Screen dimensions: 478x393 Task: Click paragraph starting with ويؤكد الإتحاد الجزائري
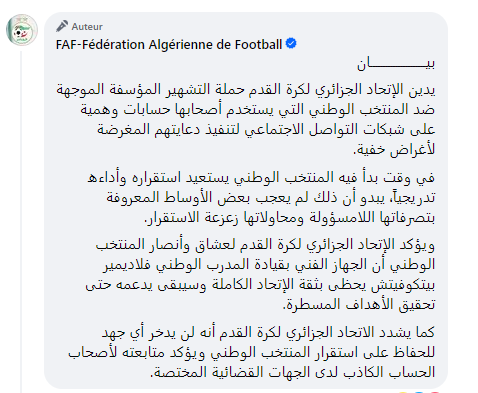[x=260, y=274]
